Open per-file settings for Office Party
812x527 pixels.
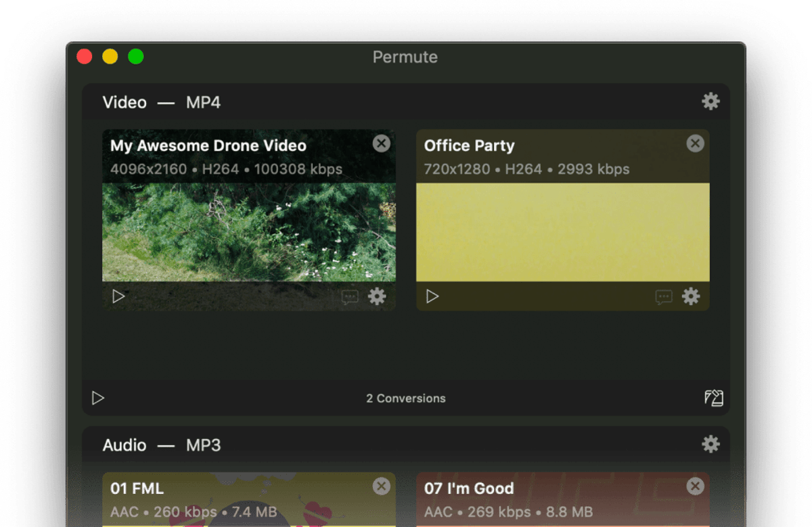point(692,296)
